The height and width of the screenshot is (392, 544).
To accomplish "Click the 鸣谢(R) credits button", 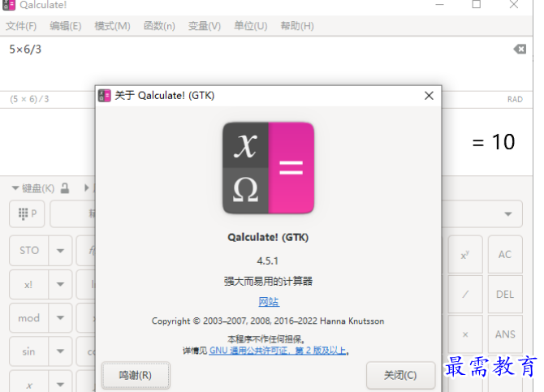I will point(136,375).
